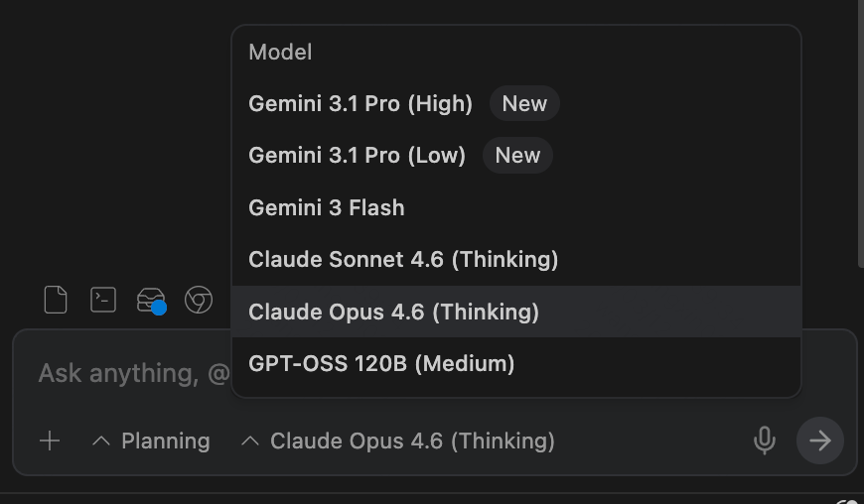864x504 pixels.
Task: Click the Model header in the popup
Action: pos(280,52)
